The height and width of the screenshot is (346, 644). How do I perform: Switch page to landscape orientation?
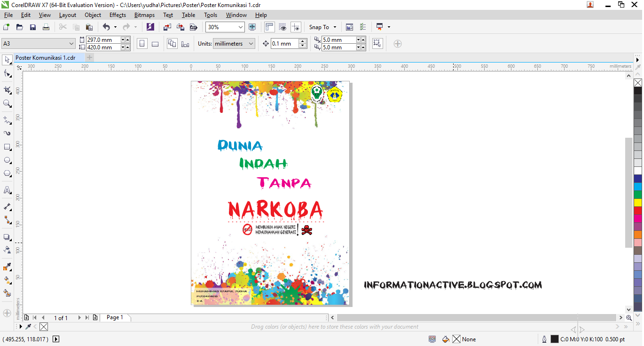click(155, 43)
